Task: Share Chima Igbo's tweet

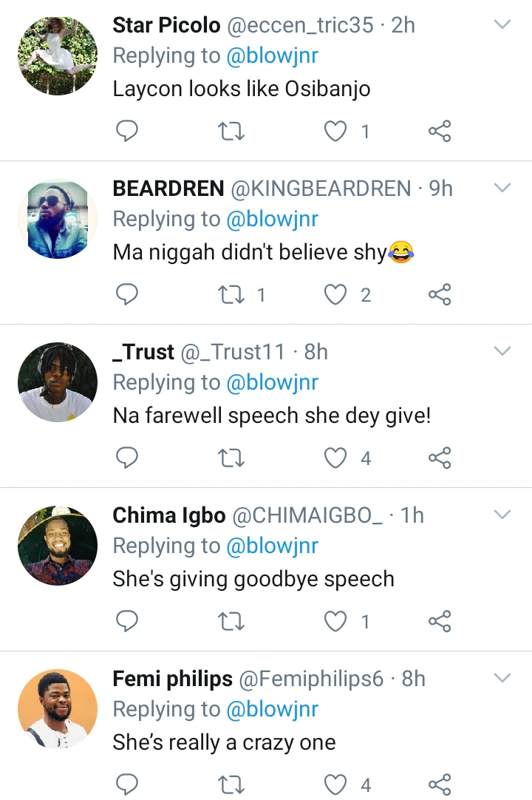Action: pyautogui.click(x=440, y=622)
